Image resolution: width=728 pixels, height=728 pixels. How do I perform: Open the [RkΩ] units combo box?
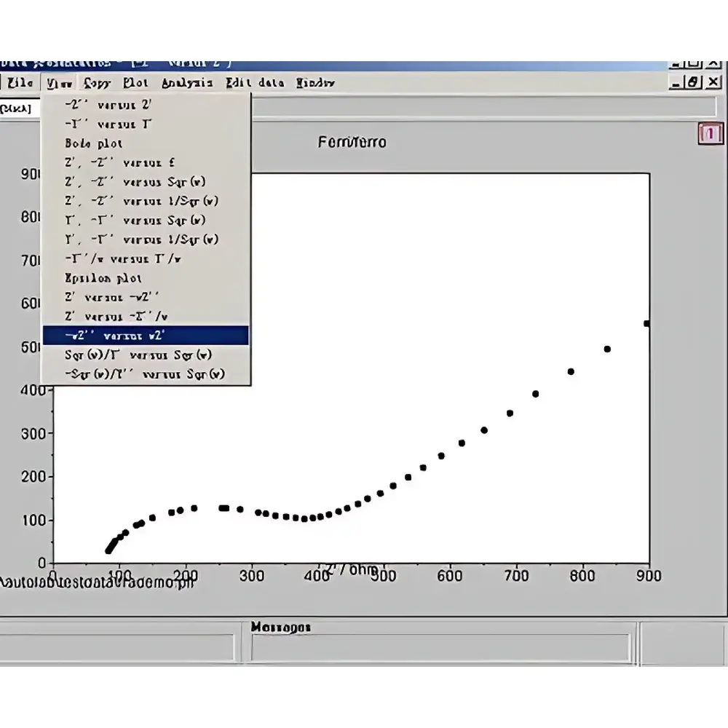coord(18,108)
